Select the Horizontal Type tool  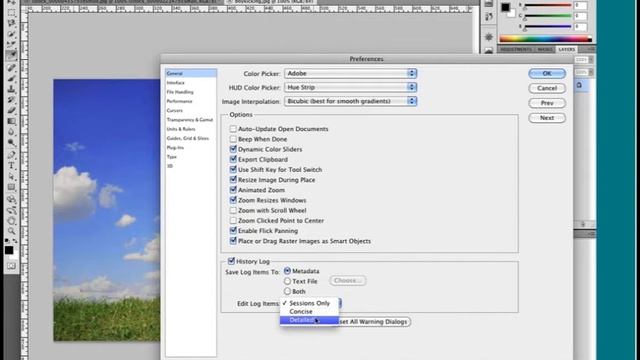pyautogui.click(x=11, y=166)
